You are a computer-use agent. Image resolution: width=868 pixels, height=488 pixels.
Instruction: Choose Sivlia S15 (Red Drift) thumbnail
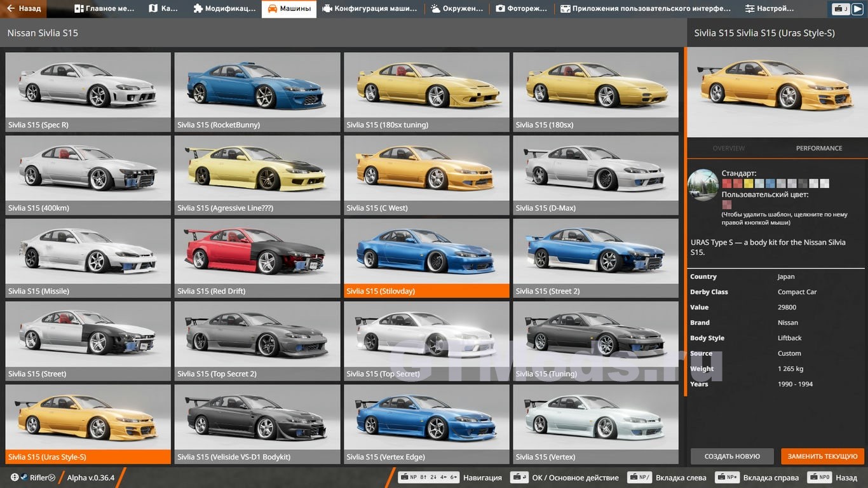(257, 258)
